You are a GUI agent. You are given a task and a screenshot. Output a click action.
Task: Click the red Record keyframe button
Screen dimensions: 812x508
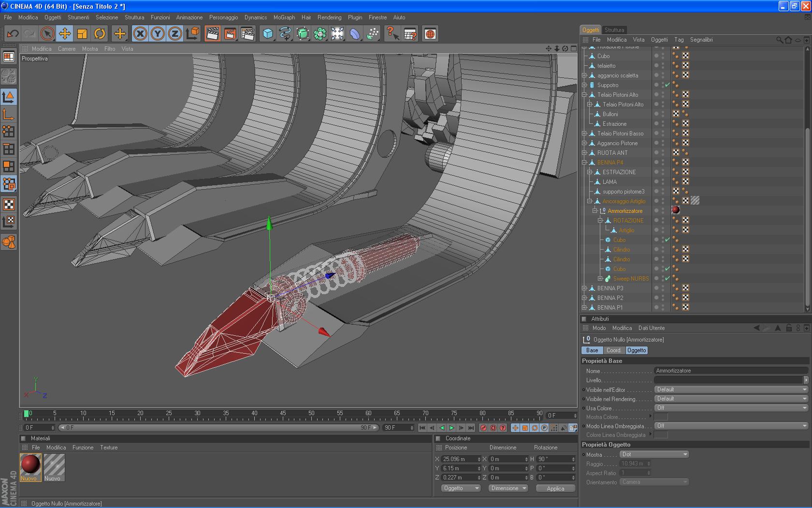click(x=483, y=428)
